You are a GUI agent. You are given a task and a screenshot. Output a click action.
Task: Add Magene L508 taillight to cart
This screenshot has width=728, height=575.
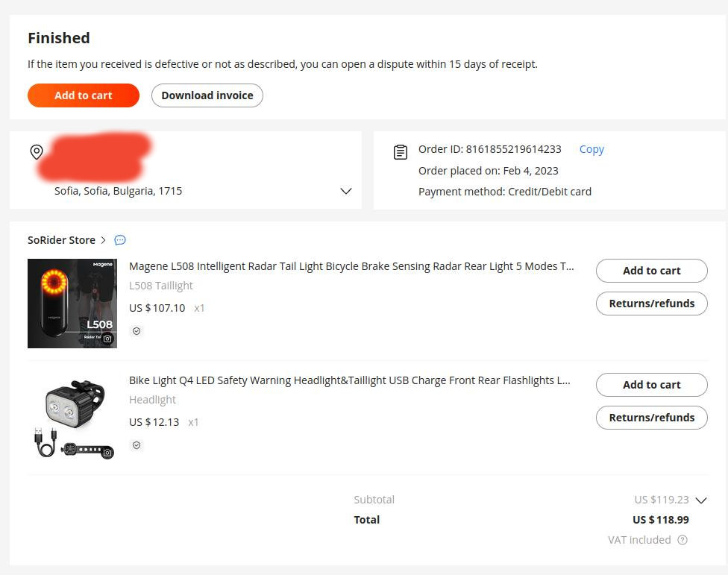pyautogui.click(x=651, y=271)
